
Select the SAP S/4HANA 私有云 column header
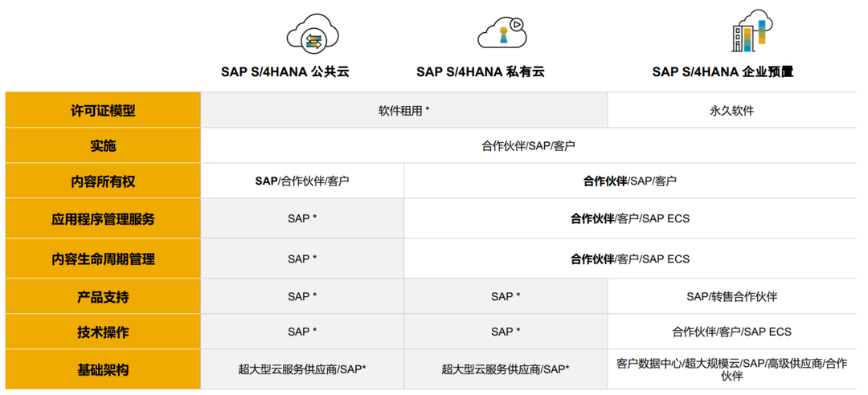point(481,71)
